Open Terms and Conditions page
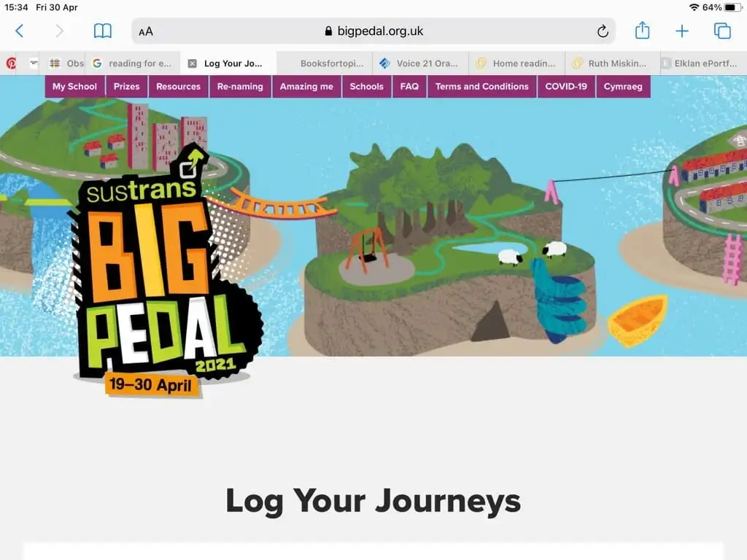Screen dimensions: 747x560 click(x=482, y=87)
